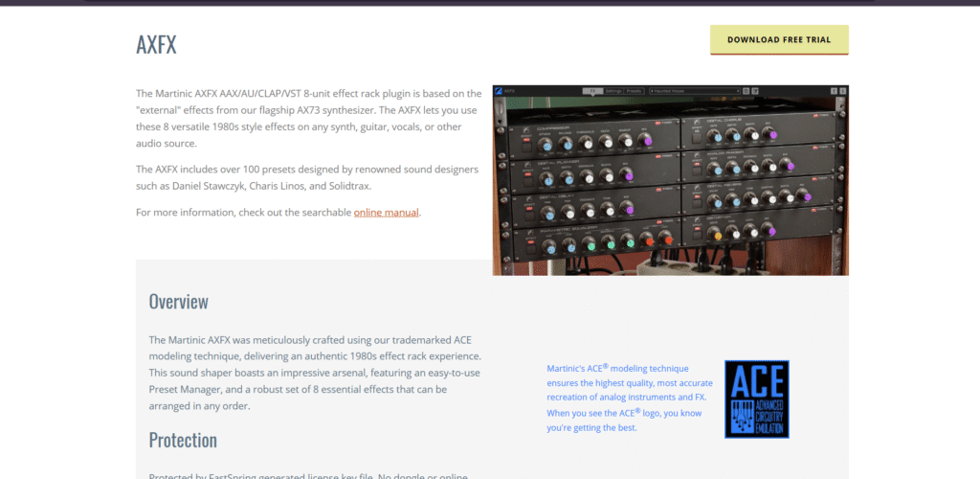Click the paragraph mentioning "over 100 presets"

307,177
